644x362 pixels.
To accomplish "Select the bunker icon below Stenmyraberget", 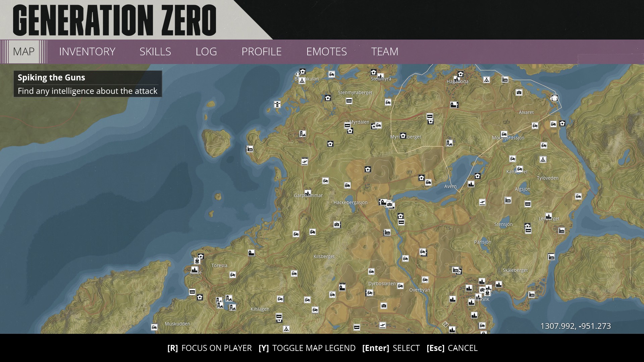I will pyautogui.click(x=349, y=101).
